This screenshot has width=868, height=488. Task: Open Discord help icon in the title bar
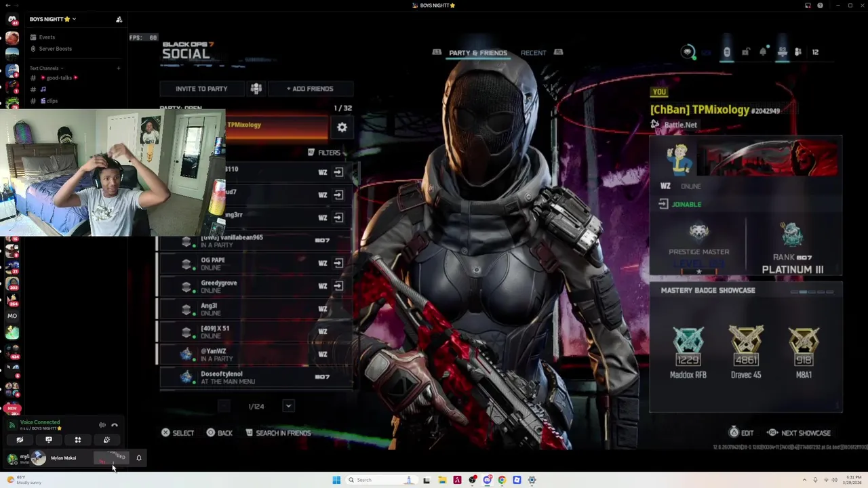tap(820, 5)
